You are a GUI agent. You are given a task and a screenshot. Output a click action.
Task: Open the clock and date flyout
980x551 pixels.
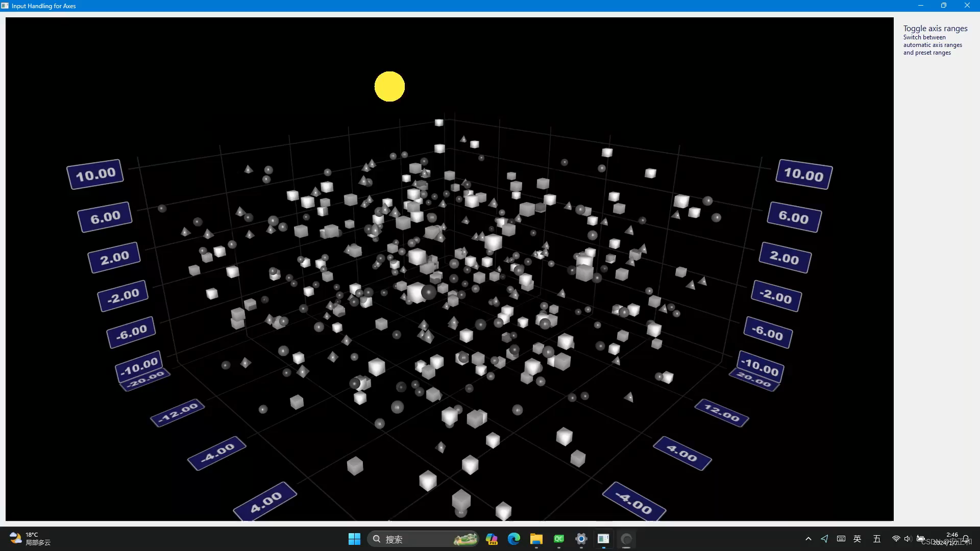951,539
